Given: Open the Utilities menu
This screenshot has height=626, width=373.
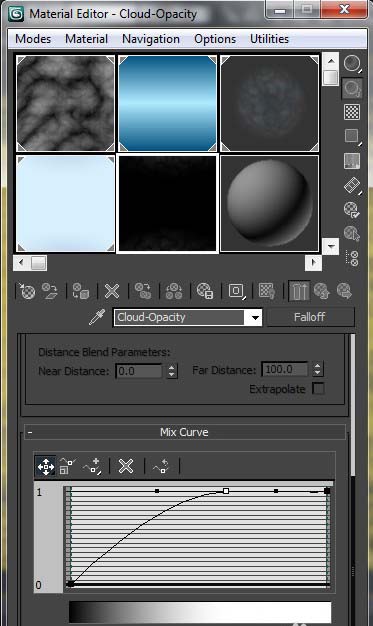Looking at the screenshot, I should click(269, 39).
